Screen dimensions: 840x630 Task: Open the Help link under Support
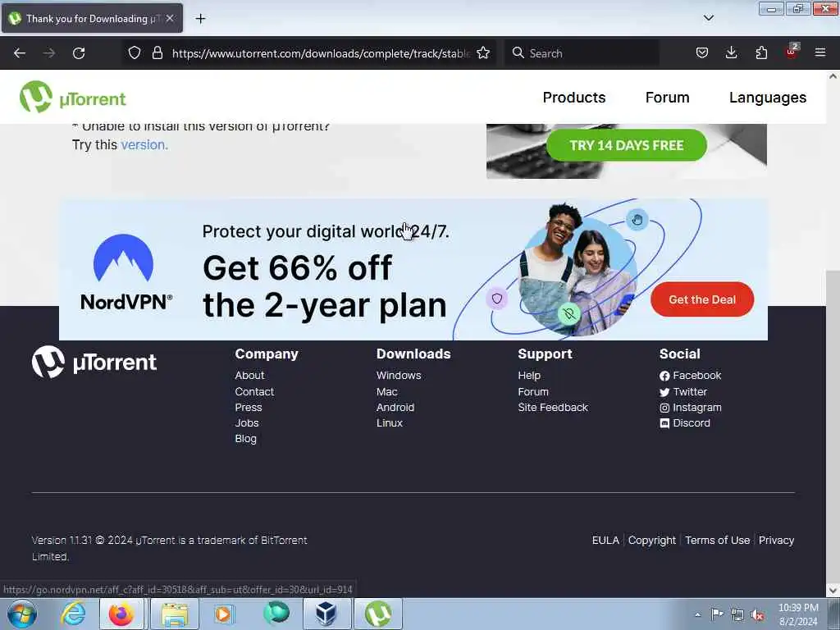click(529, 376)
